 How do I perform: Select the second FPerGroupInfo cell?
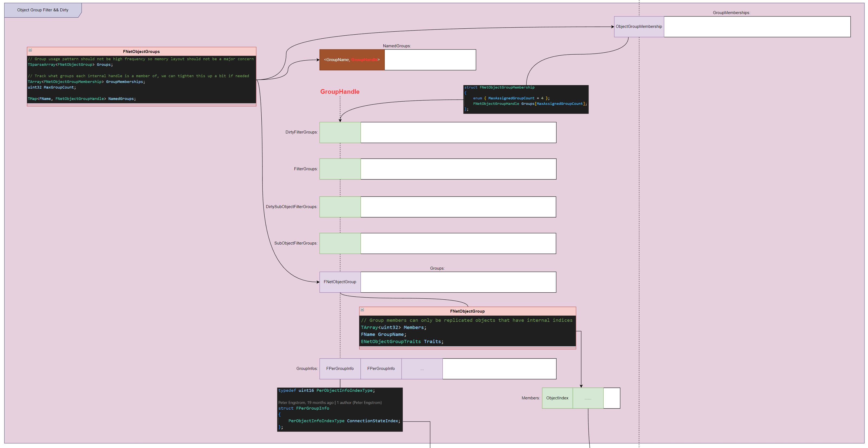click(x=381, y=369)
